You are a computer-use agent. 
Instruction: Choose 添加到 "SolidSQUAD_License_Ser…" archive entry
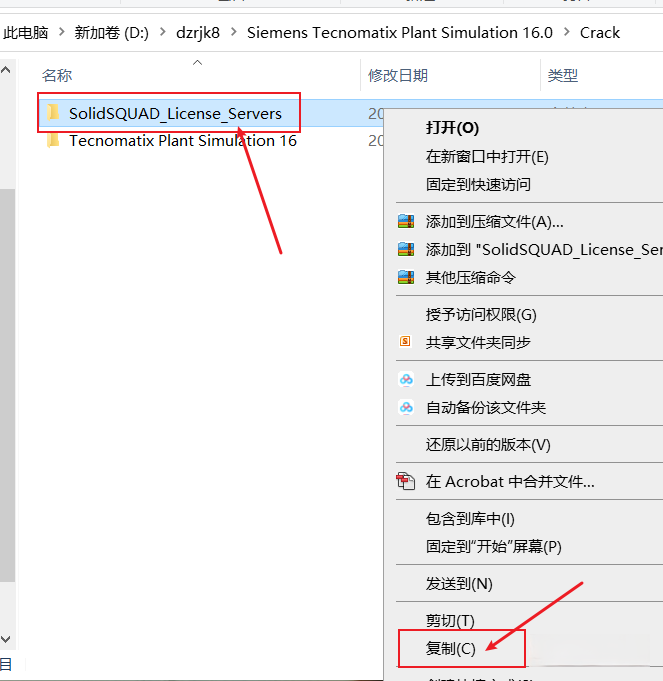click(544, 250)
